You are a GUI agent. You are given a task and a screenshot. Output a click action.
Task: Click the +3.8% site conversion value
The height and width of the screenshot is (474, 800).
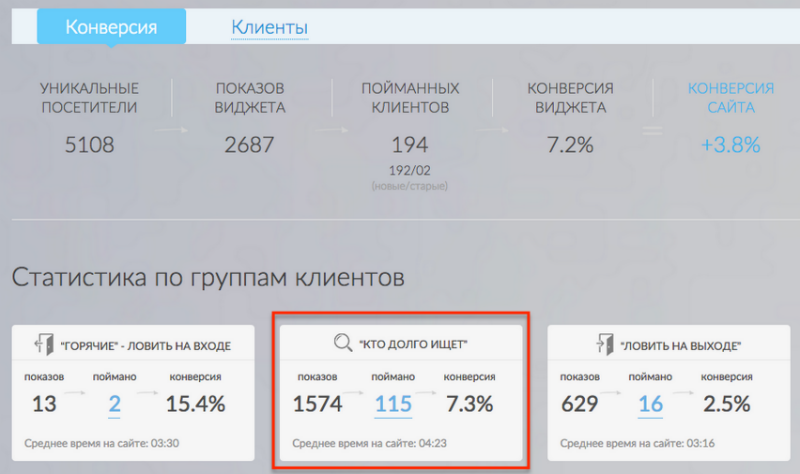pyautogui.click(x=731, y=145)
